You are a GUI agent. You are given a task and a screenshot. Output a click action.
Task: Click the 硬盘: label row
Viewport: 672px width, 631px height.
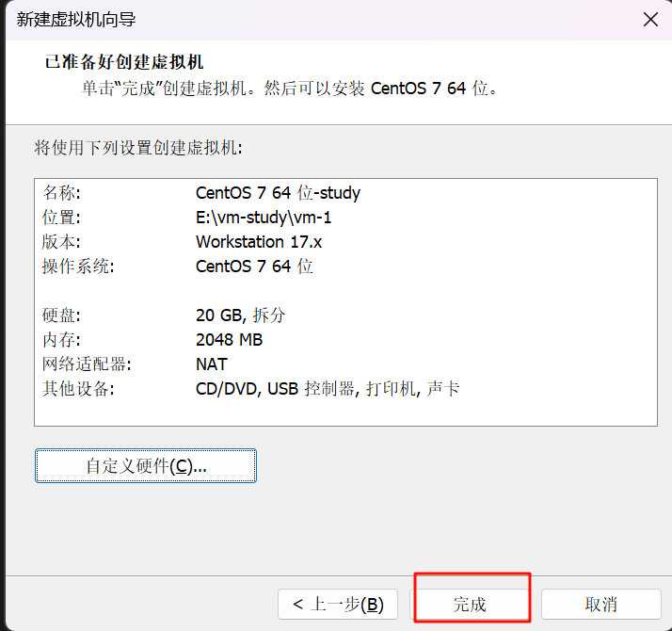click(61, 315)
